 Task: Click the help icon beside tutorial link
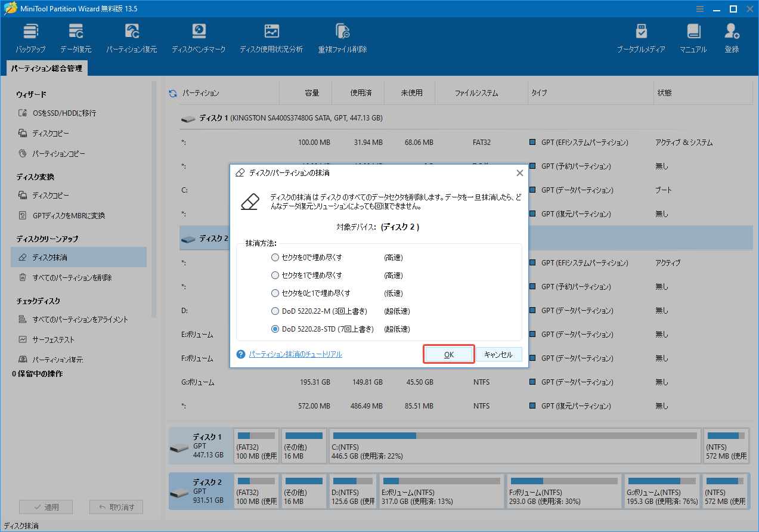241,354
